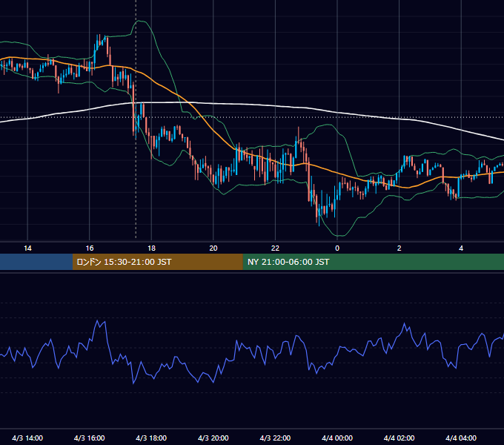Screen dimensions: 504x445
Task: Click the 0 hour label on price chart axis
Action: point(337,248)
